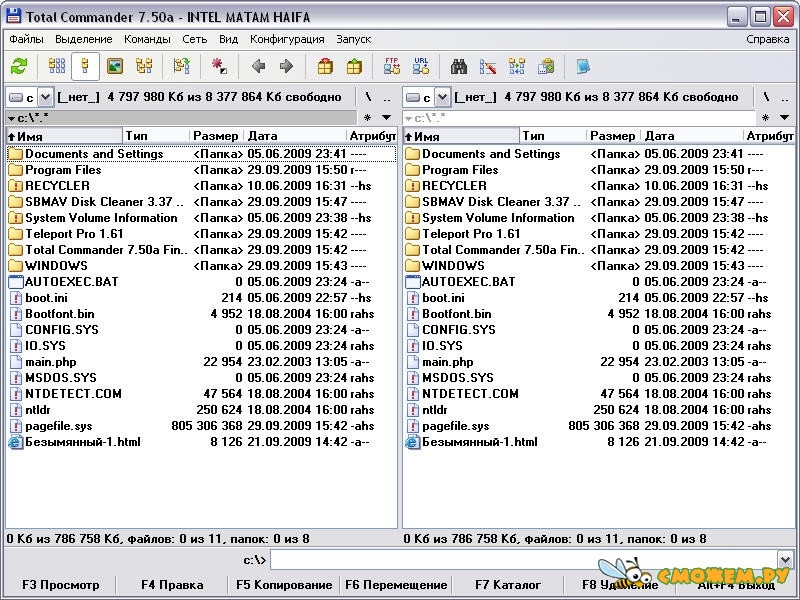The height and width of the screenshot is (600, 800).
Task: Click F5 Копирование button
Action: coord(284,585)
